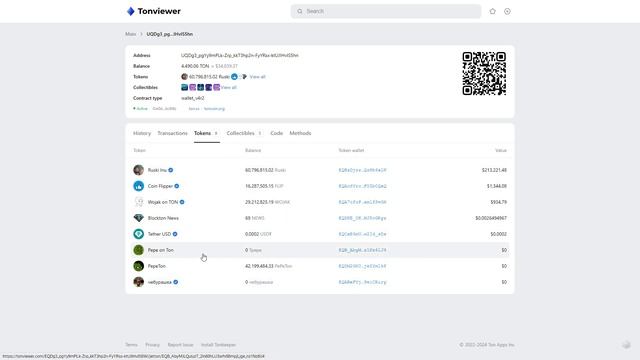Open чебурашка token wallet address link

click(x=362, y=282)
